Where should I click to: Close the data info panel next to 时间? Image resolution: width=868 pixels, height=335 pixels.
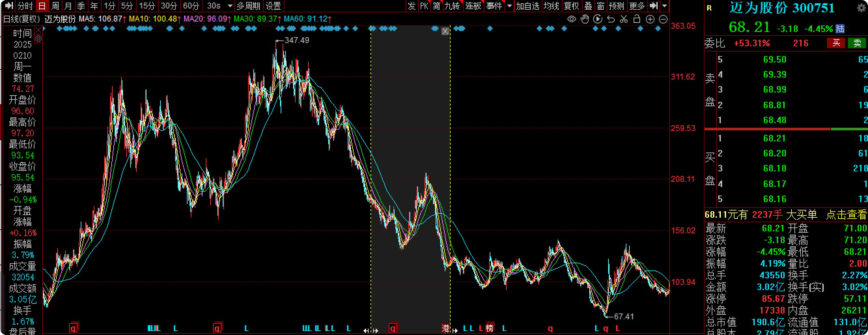pyautogui.click(x=38, y=30)
